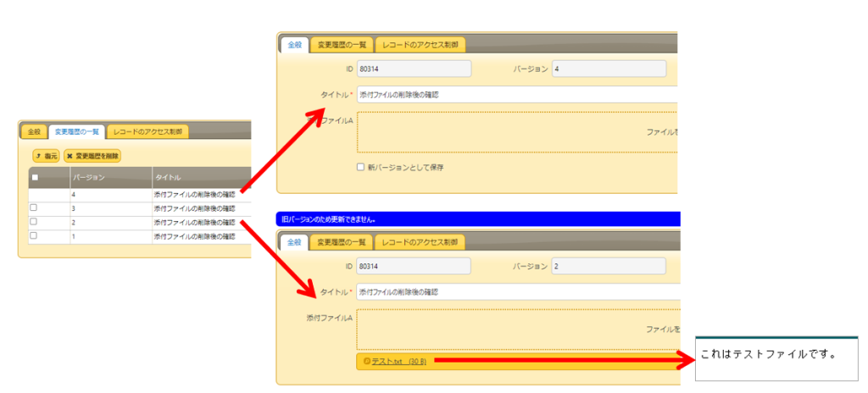Click the title cell of the version 3 row
The width and height of the screenshot is (868, 393).
202,208
